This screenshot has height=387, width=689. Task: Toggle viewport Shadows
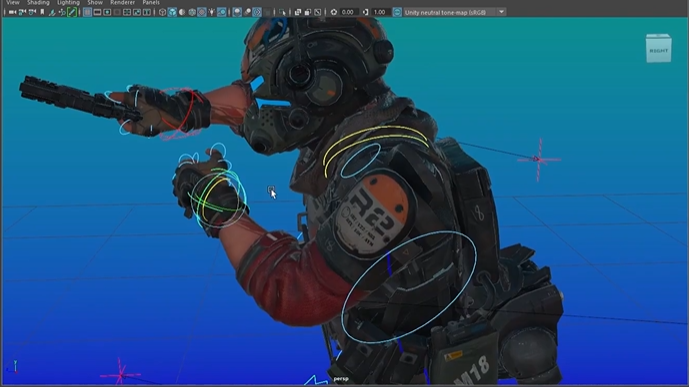[222, 12]
